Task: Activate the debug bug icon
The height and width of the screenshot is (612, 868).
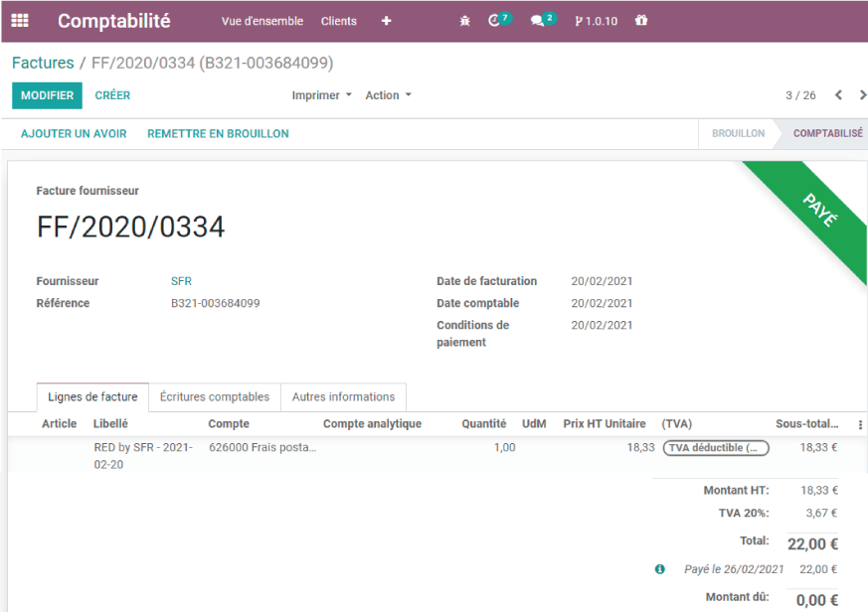Action: (463, 20)
